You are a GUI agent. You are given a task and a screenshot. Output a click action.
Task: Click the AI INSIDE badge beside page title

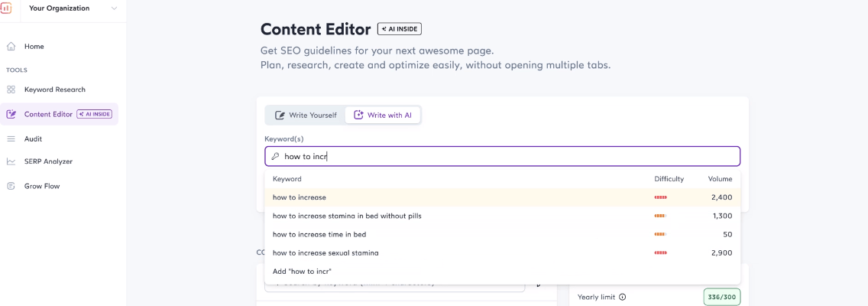400,29
